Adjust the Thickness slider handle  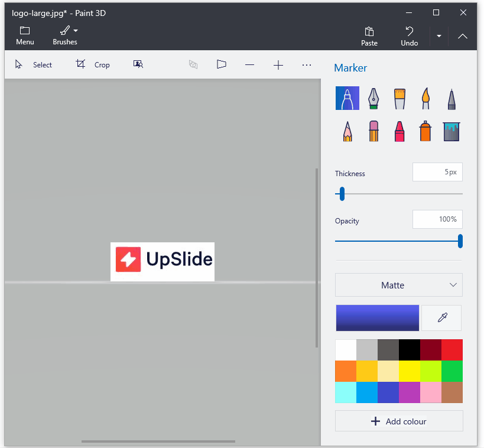[342, 194]
